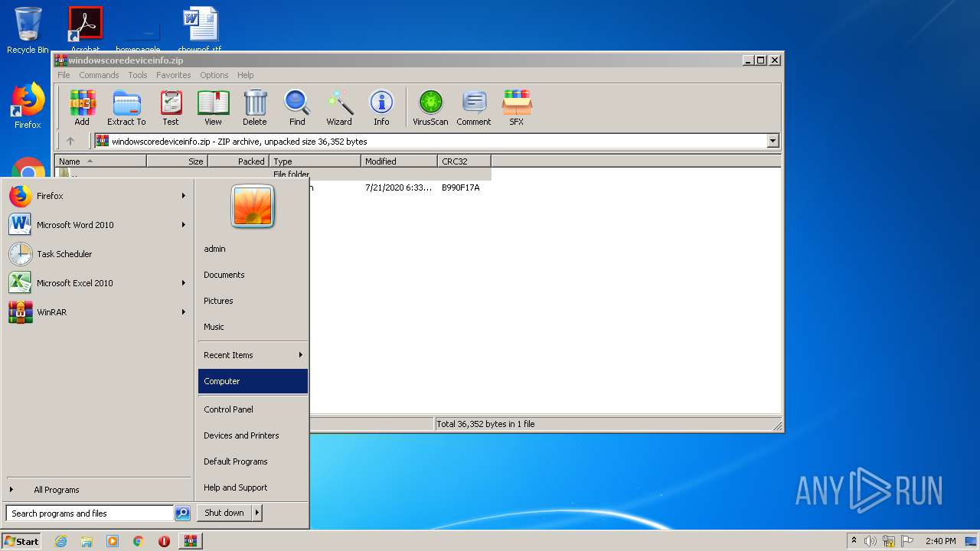Expand Microsoft Excel 2010 jump list arrow
The image size is (980, 551).
(184, 283)
